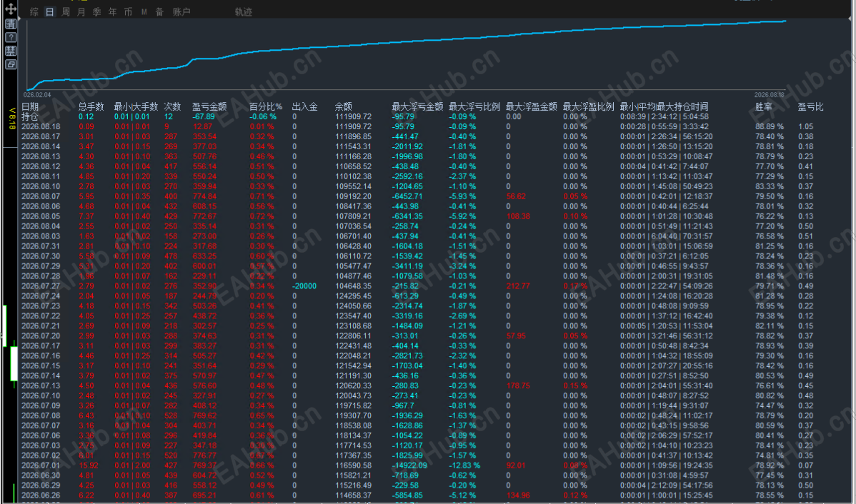Click the 2026.07.01 date cell
The image size is (856, 504).
point(40,465)
